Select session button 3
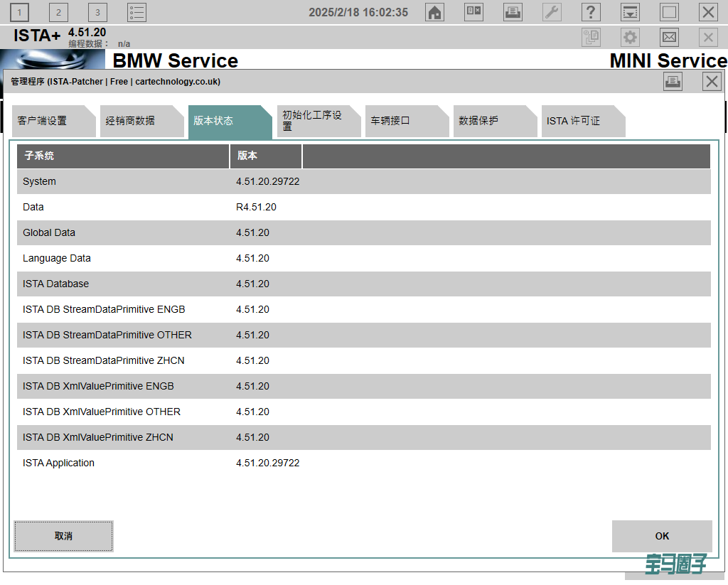Viewport: 728px width, 585px height. pos(97,12)
